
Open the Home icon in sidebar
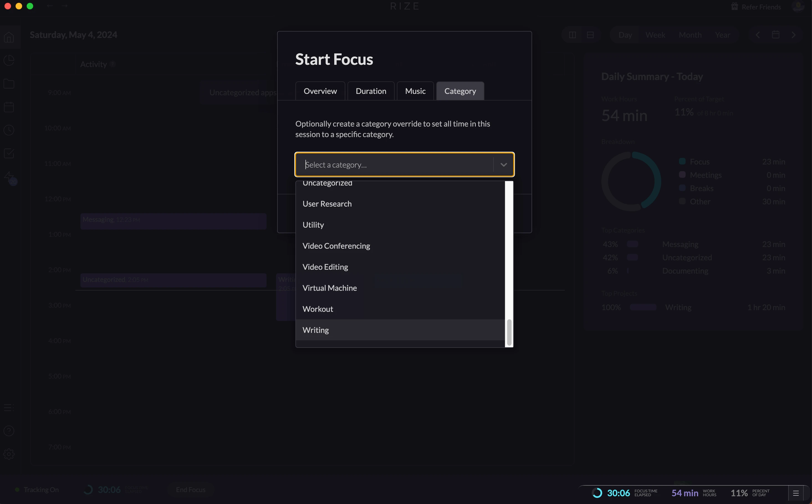(x=9, y=37)
